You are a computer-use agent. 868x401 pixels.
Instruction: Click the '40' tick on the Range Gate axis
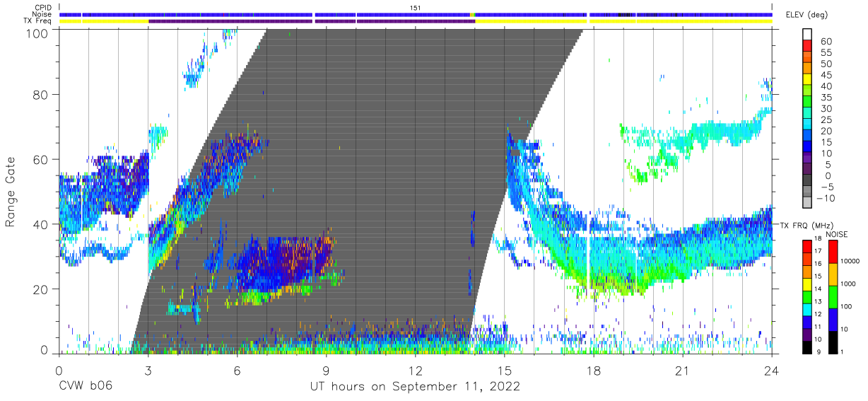pyautogui.click(x=41, y=224)
